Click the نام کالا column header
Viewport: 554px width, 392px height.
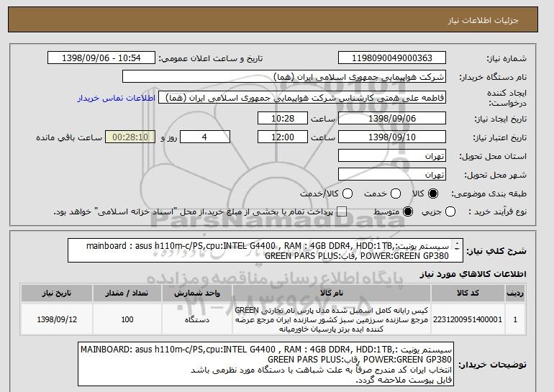tap(332, 293)
